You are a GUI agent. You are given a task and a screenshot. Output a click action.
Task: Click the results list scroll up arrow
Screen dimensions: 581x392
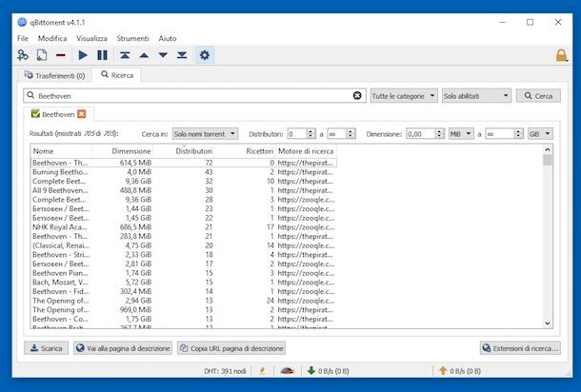tap(548, 149)
